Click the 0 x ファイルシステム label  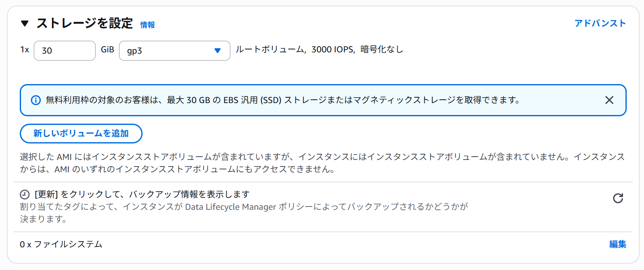(61, 244)
